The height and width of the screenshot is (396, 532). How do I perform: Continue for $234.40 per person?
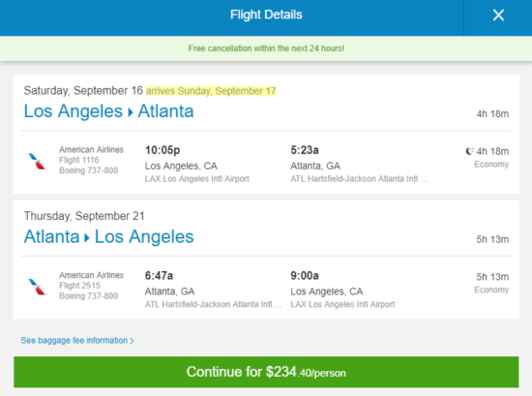[x=266, y=372]
